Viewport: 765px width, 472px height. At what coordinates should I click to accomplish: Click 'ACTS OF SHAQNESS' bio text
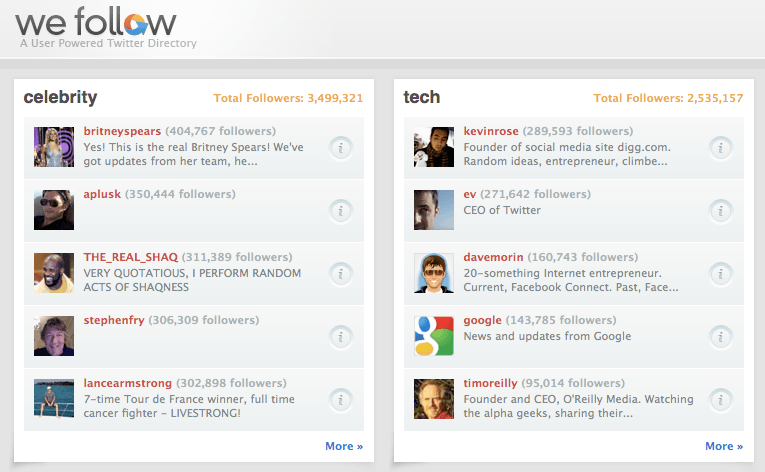tap(136, 287)
